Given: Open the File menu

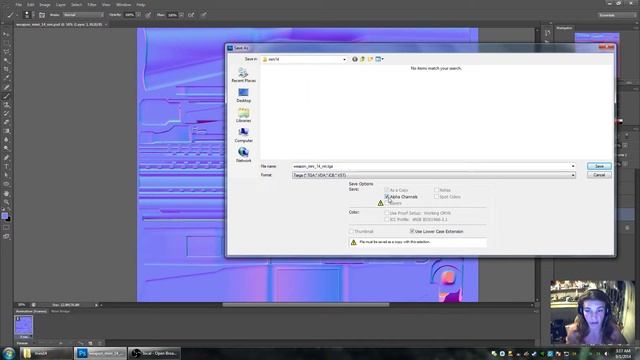Looking at the screenshot, I should coord(18,5).
